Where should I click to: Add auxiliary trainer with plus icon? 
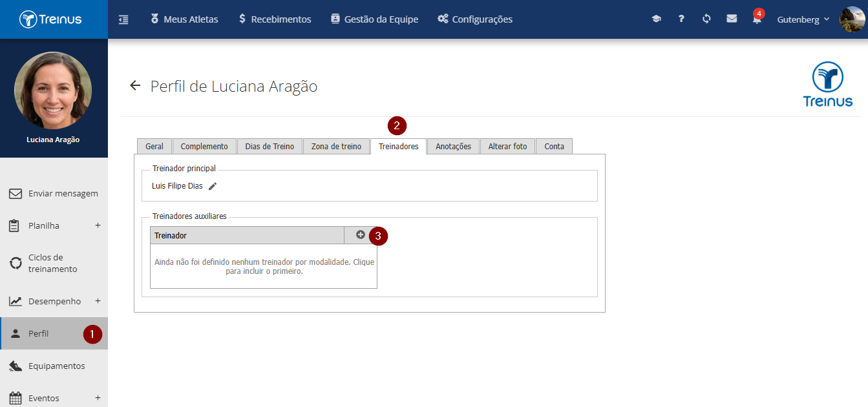pos(361,235)
